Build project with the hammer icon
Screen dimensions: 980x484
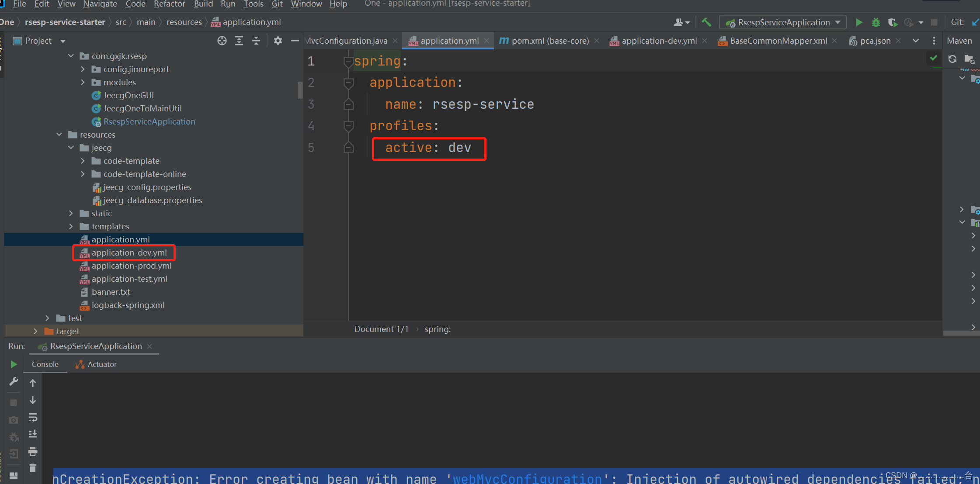click(x=706, y=22)
